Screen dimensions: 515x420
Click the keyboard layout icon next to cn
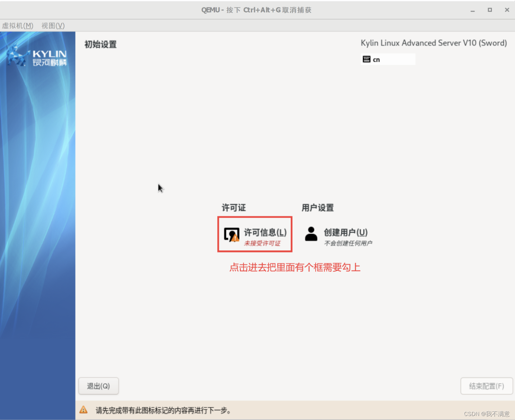coord(367,59)
